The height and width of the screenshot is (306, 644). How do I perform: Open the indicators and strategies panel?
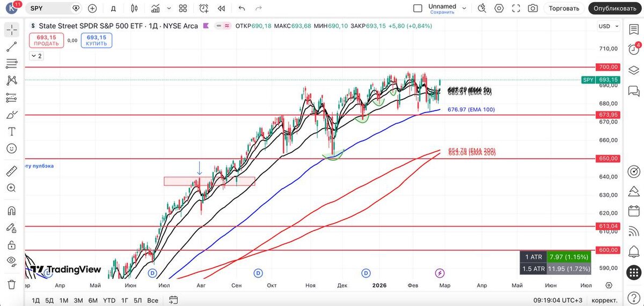pos(156,9)
